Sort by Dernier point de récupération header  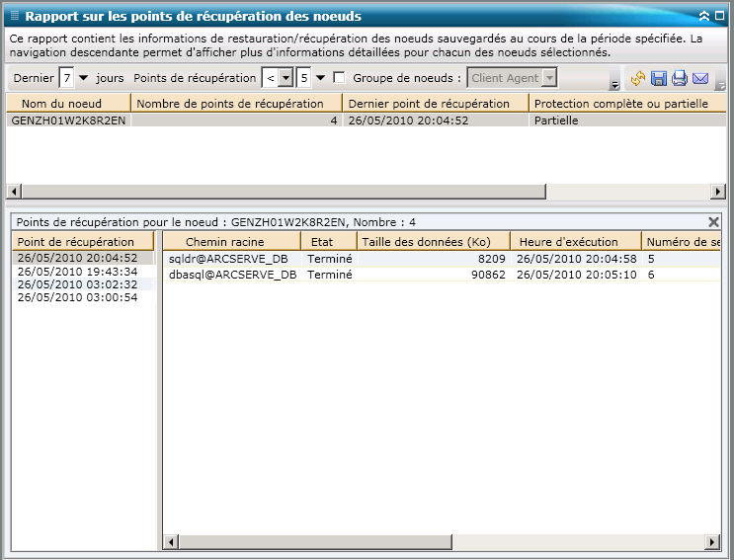436,104
